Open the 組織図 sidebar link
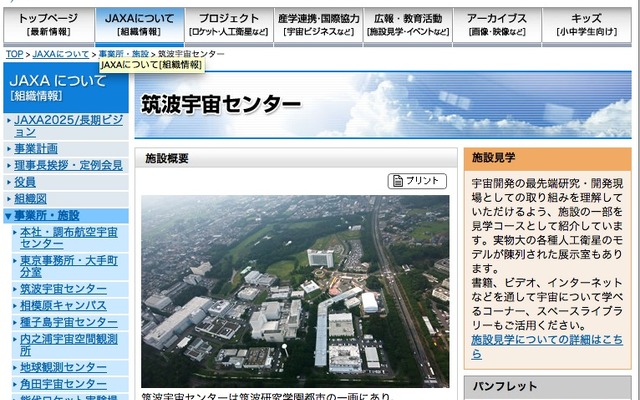 30,199
